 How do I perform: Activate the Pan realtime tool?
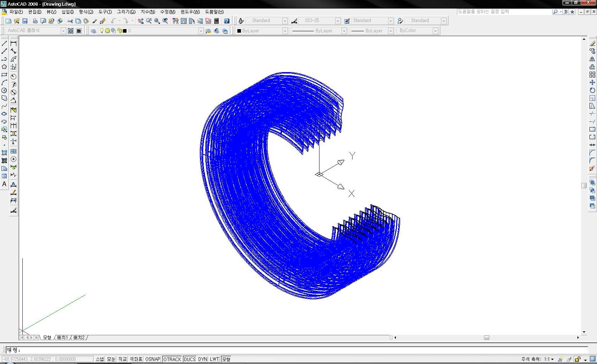141,21
